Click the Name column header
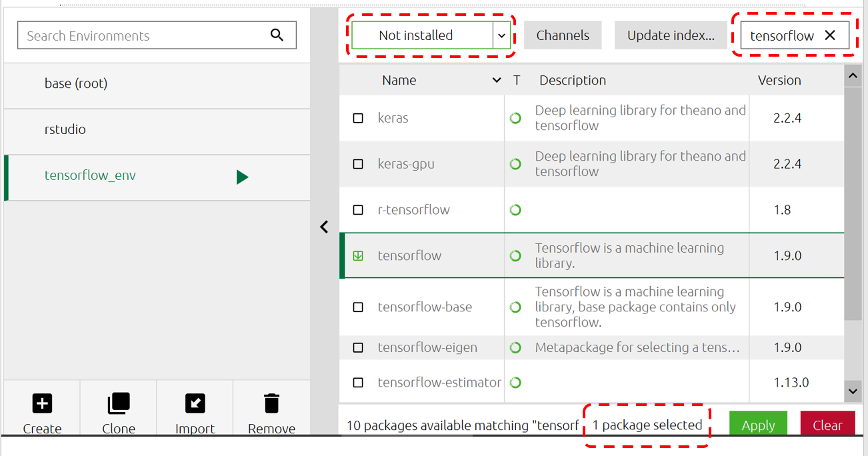Image resolution: width=868 pixels, height=456 pixels. point(399,80)
